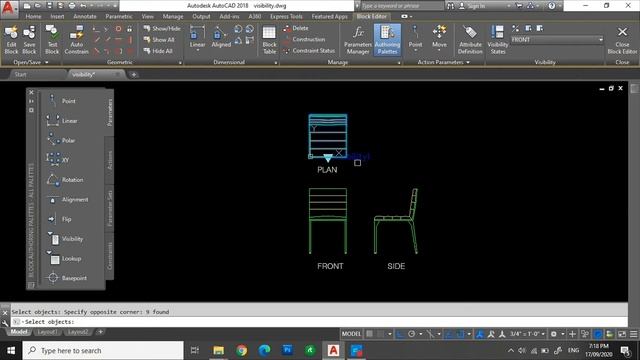Screen dimensions: 640x360
Task: Select the Lookup parameter
Action: click(65, 258)
